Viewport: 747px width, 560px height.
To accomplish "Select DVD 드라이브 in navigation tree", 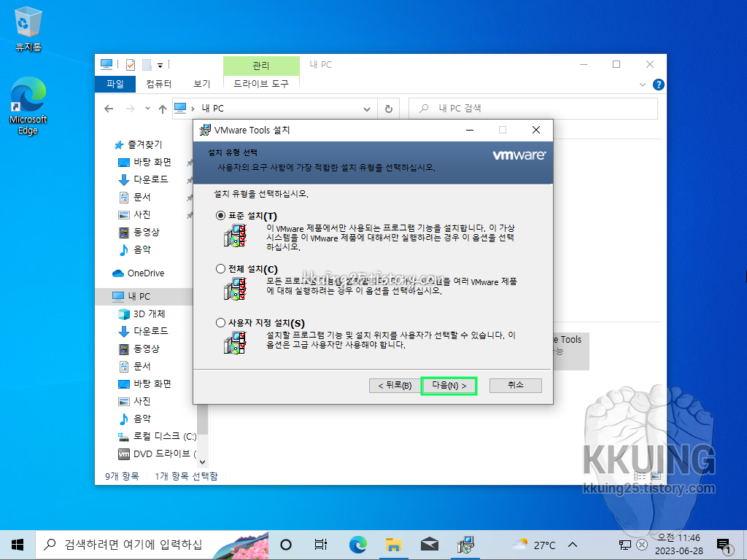I will point(157,454).
